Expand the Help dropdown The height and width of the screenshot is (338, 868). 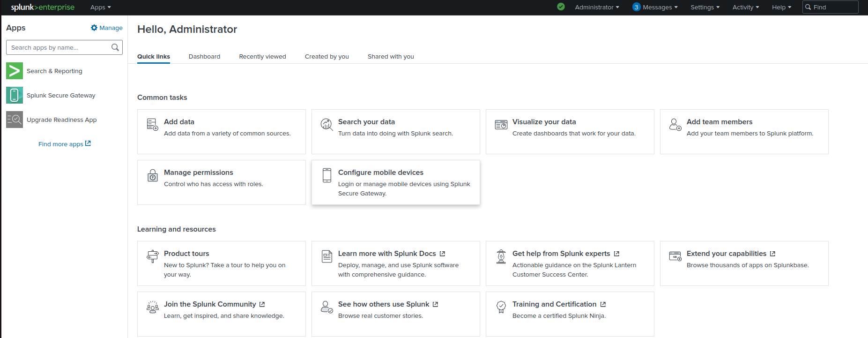(781, 7)
